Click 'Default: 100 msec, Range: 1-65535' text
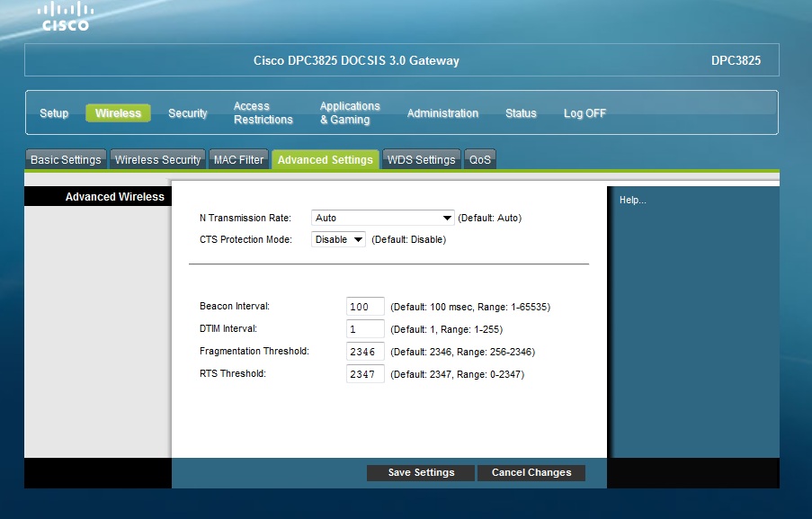The image size is (812, 519). [x=470, y=307]
